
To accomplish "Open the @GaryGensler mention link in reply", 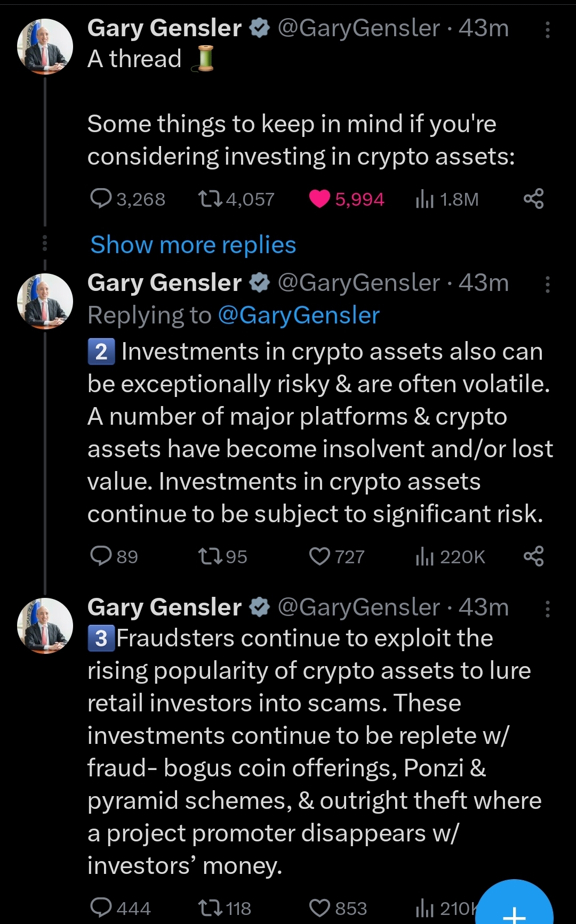I will coord(299,315).
